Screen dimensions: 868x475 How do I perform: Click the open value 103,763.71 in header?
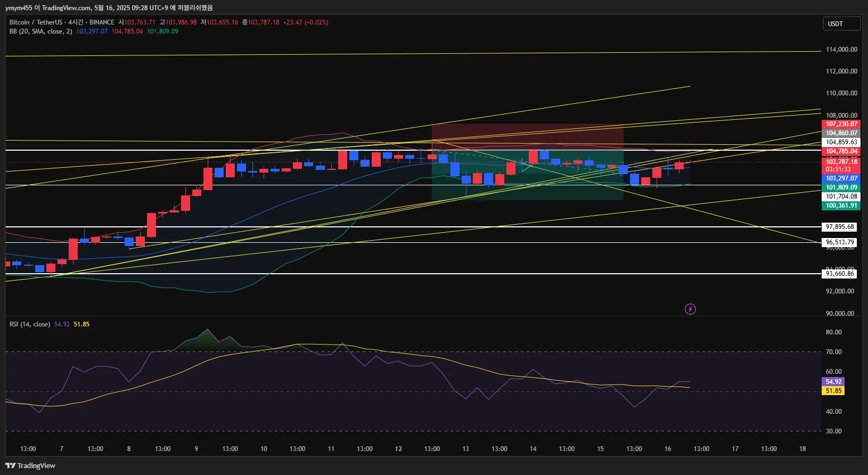(140, 22)
